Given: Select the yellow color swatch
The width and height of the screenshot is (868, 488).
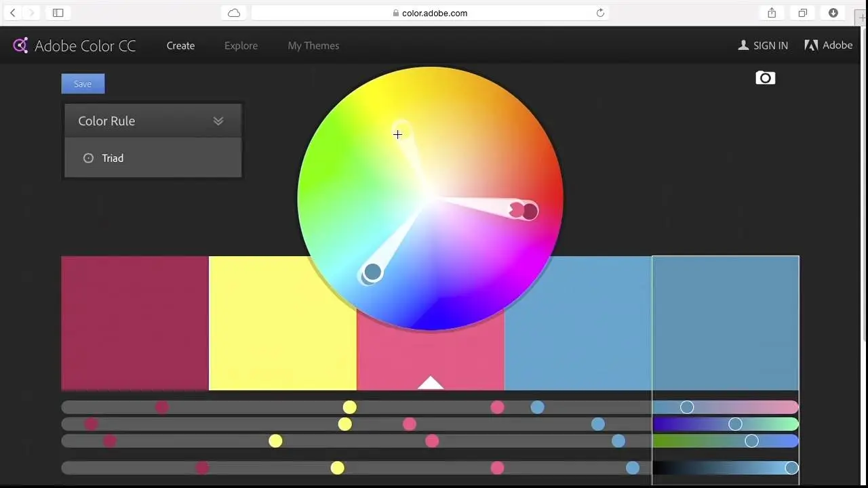Looking at the screenshot, I should coord(283,323).
